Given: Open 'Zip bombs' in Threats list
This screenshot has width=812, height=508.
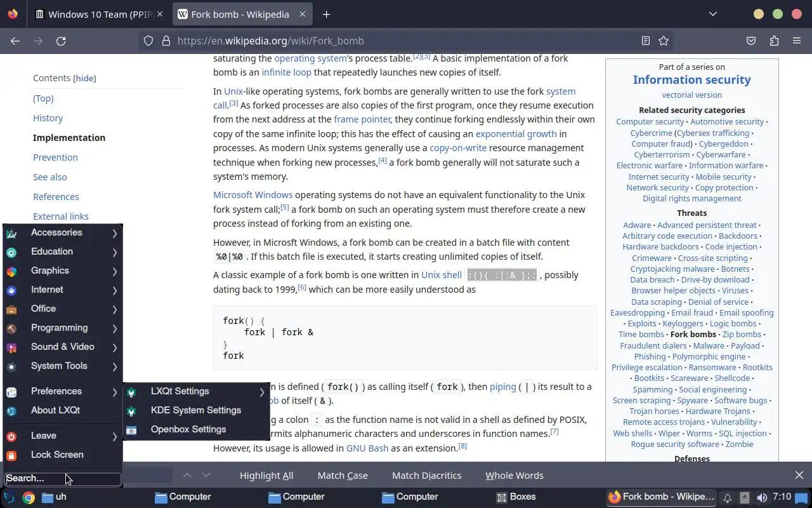Looking at the screenshot, I should (x=741, y=335).
